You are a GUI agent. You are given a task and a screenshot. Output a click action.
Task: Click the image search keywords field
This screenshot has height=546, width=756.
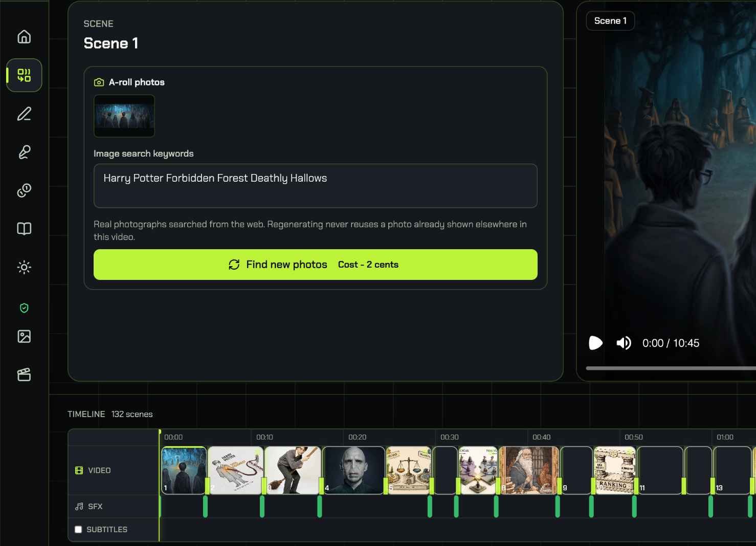click(x=316, y=186)
